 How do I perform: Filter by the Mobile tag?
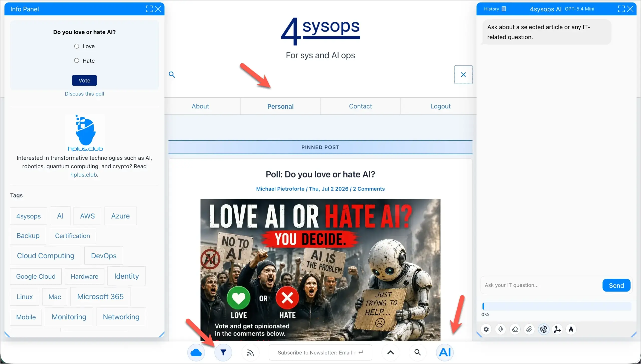26,317
